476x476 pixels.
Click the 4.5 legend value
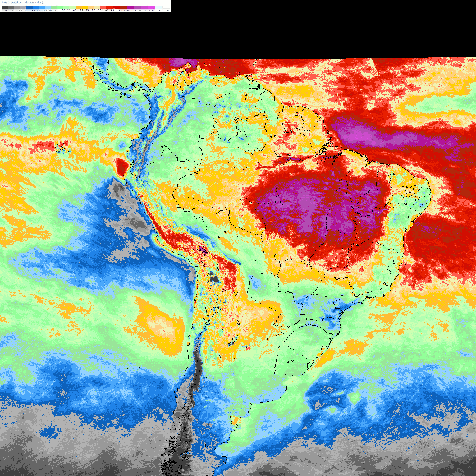pos(57,10)
